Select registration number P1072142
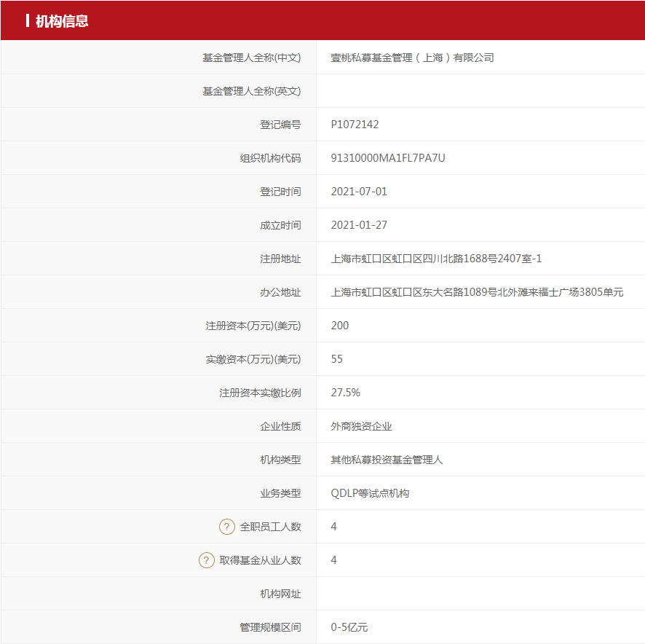Viewport: 645px width, 644px height. coord(355,125)
